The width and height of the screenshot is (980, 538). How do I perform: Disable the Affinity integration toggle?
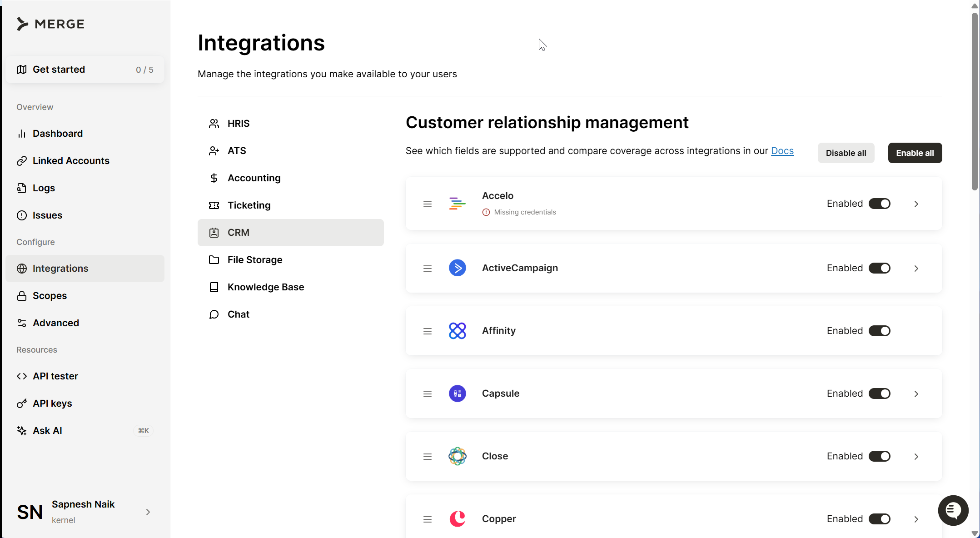[x=879, y=331]
